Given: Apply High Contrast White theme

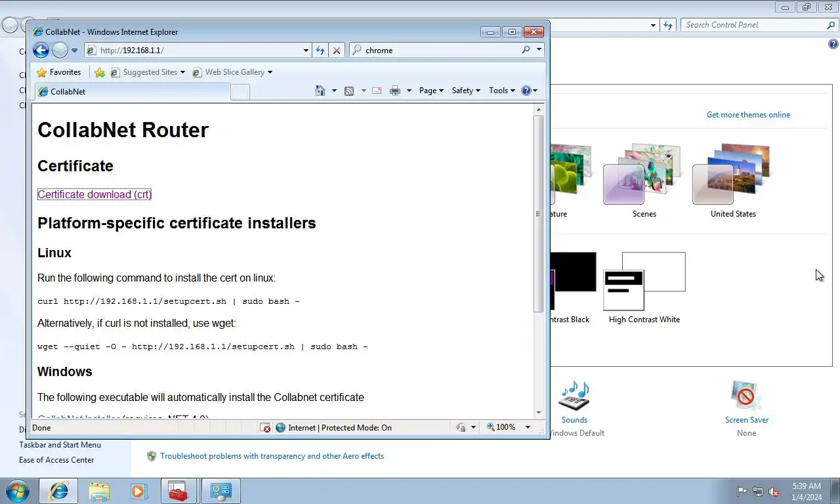Looking at the screenshot, I should [x=644, y=288].
